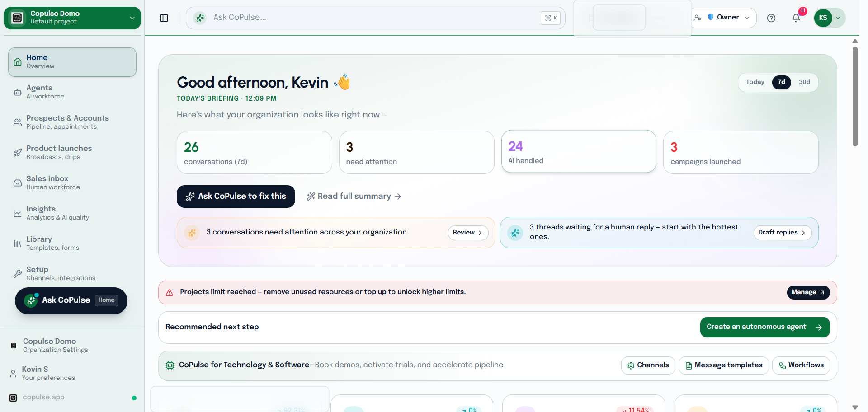
Task: Open the Owner role dropdown
Action: tap(723, 18)
